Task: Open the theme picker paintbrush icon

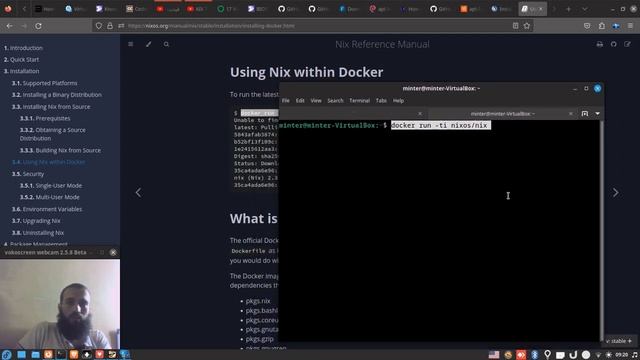Action: tap(149, 44)
